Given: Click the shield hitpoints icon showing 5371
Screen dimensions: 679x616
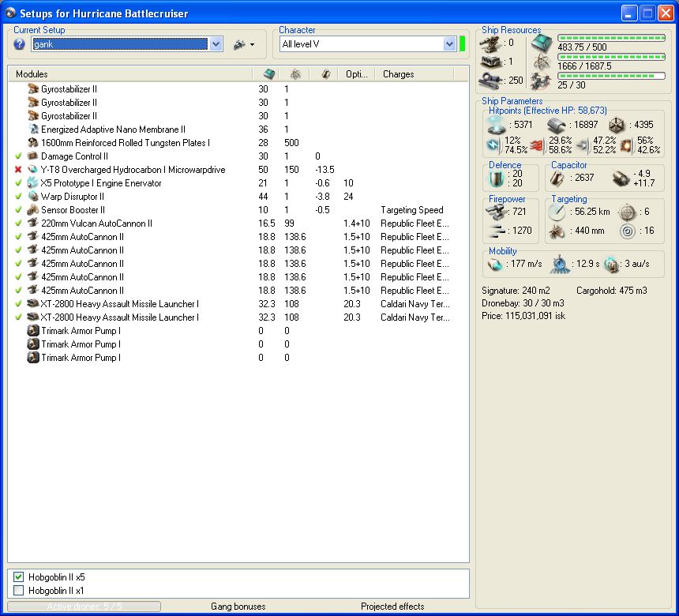Looking at the screenshot, I should (x=497, y=125).
